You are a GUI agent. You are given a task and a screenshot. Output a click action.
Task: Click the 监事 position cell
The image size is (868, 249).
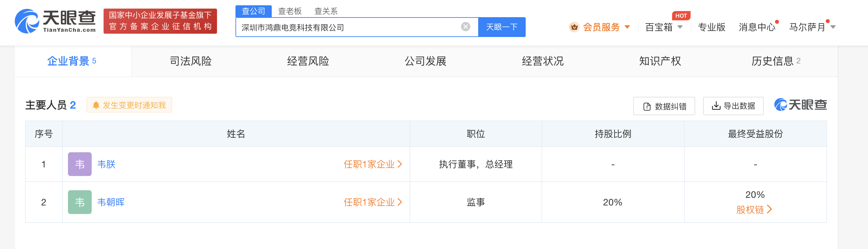pyautogui.click(x=476, y=202)
